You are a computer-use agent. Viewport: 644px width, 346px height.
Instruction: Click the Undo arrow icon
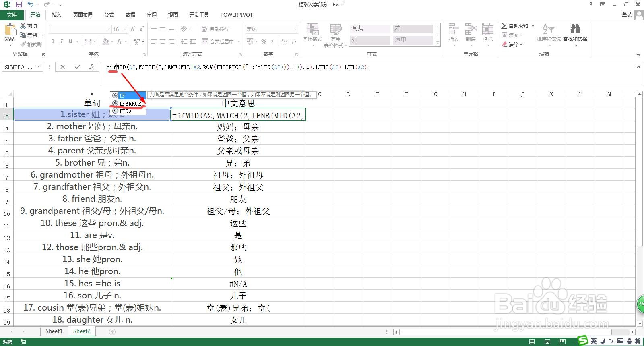pos(31,5)
